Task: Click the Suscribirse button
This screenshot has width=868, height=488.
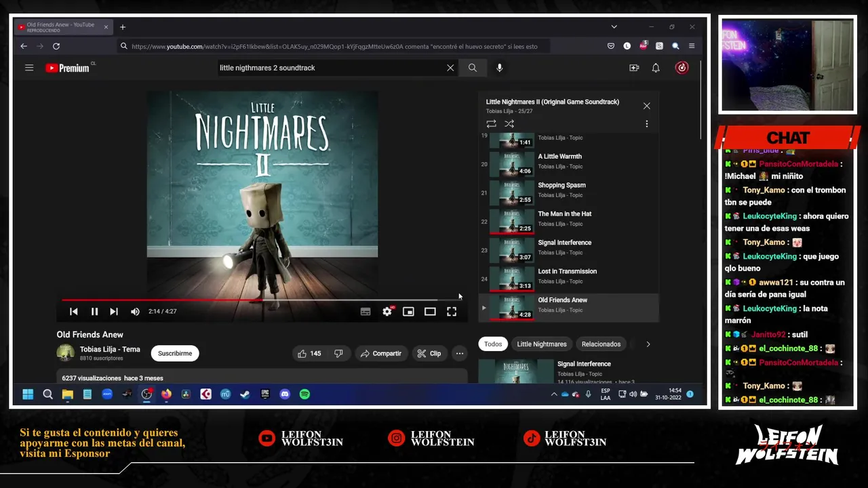Action: (175, 353)
